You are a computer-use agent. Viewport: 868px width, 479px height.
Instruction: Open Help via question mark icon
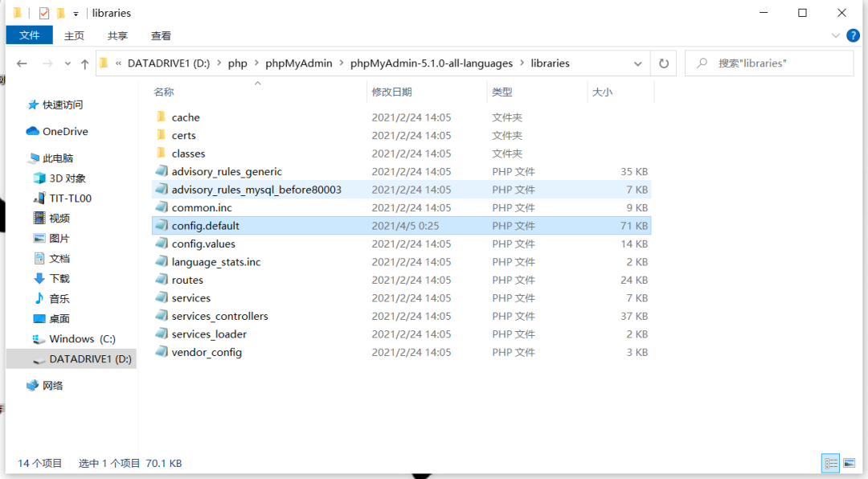tap(853, 36)
